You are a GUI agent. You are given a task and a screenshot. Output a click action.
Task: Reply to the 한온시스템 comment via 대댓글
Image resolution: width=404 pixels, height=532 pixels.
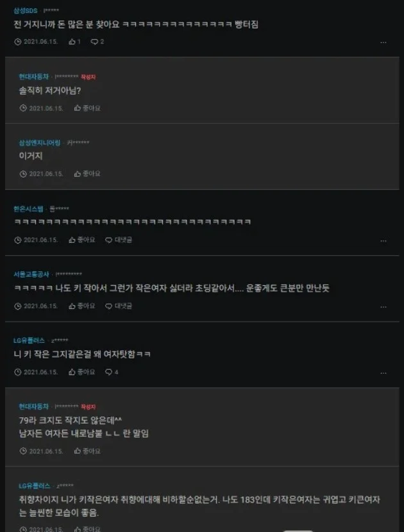point(119,240)
